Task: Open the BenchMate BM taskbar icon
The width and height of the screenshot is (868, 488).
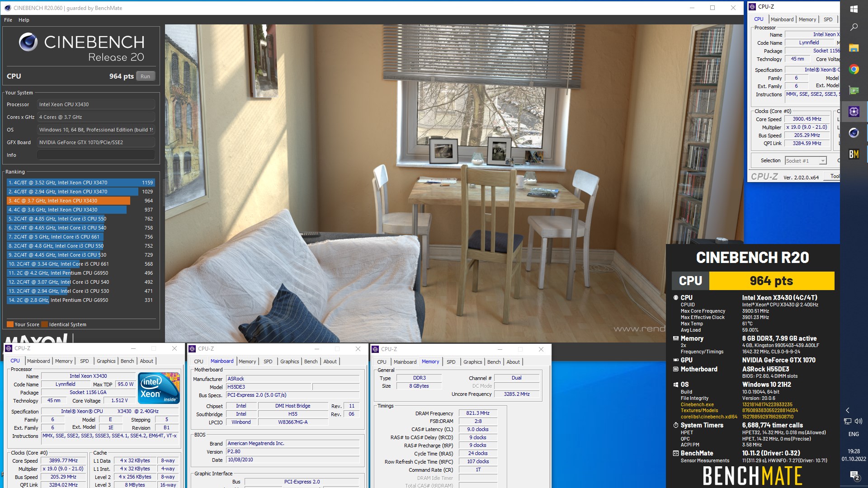Action: tap(854, 154)
